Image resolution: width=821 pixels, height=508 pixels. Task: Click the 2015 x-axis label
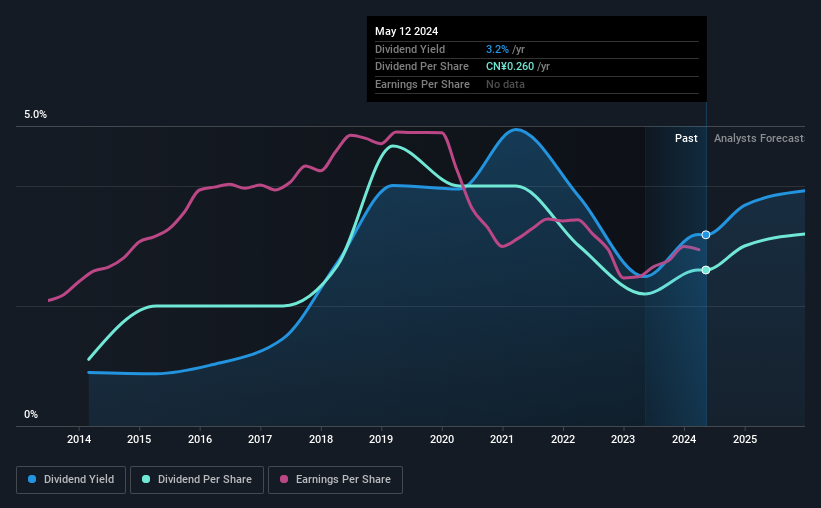139,439
